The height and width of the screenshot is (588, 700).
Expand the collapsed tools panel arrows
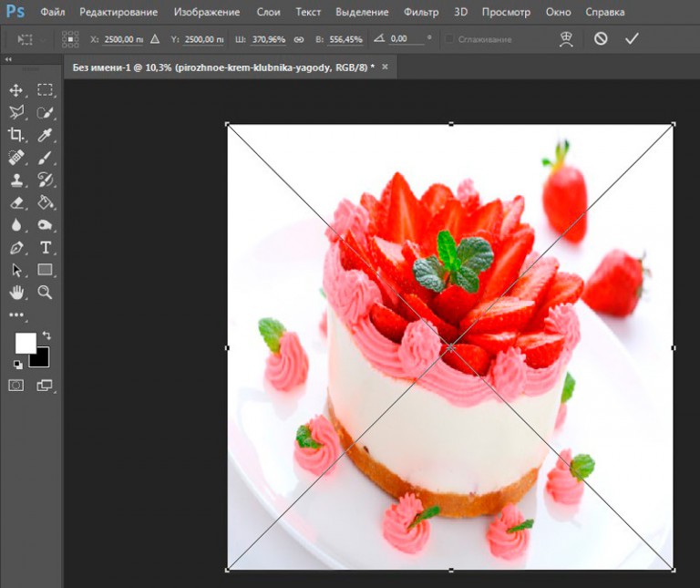[x=9, y=59]
